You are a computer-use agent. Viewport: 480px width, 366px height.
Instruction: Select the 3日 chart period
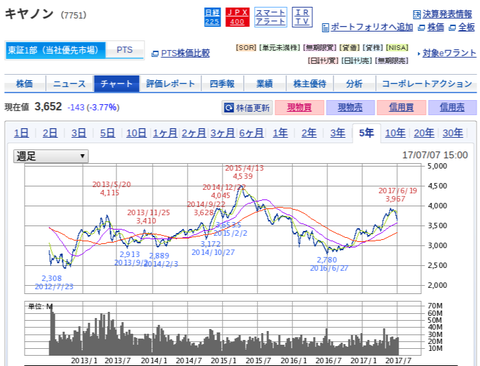coord(79,133)
